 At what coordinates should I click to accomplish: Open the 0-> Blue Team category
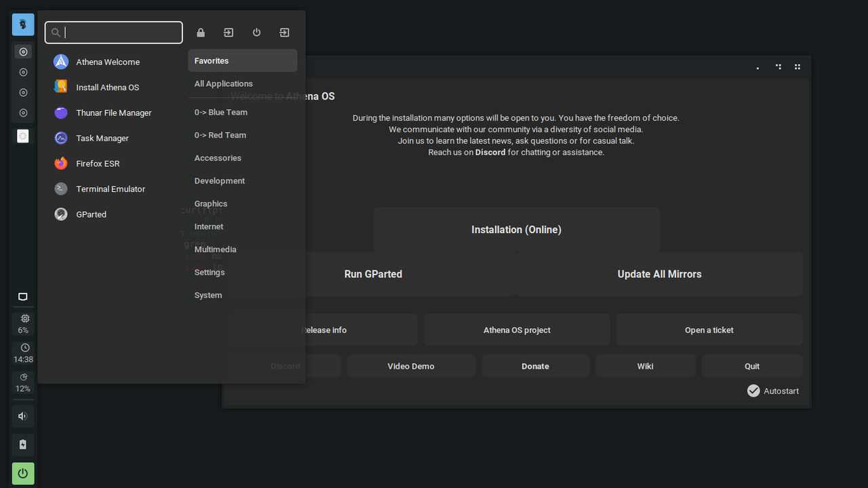(x=243, y=112)
